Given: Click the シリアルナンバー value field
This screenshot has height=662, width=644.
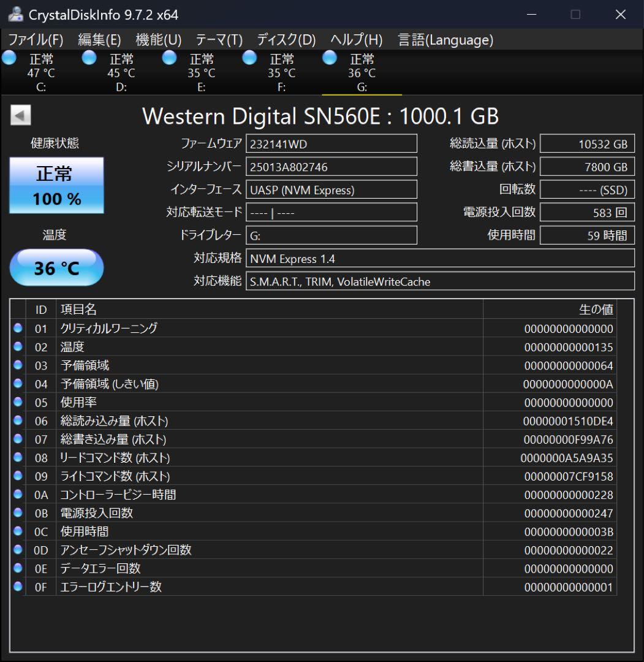Looking at the screenshot, I should (x=331, y=166).
